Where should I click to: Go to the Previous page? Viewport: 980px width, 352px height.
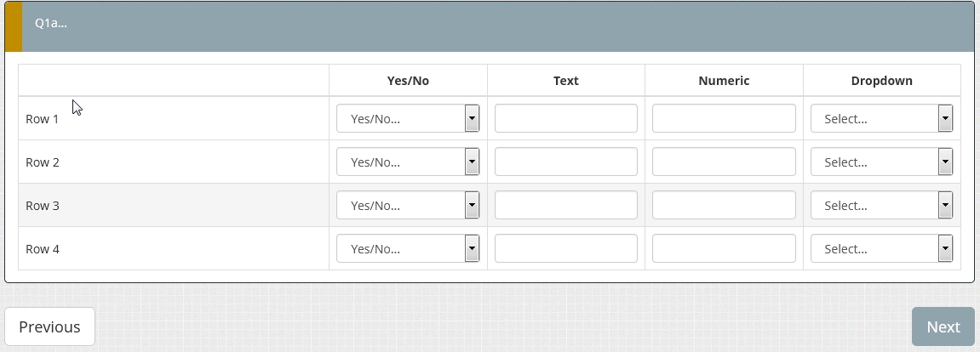[49, 327]
